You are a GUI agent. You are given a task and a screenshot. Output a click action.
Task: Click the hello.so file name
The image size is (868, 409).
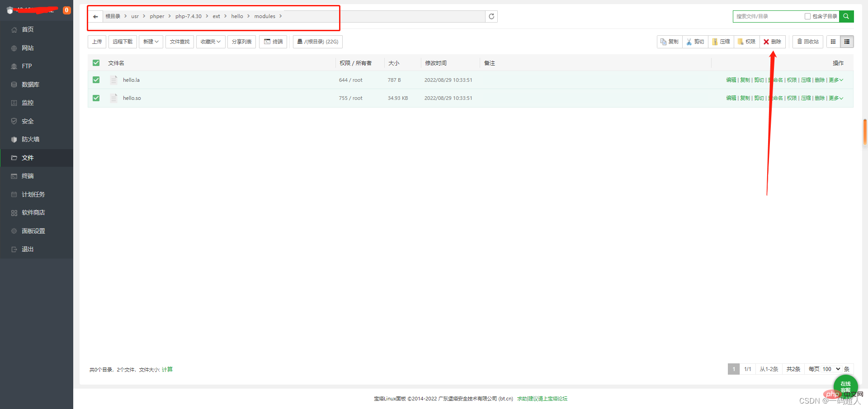coord(132,98)
